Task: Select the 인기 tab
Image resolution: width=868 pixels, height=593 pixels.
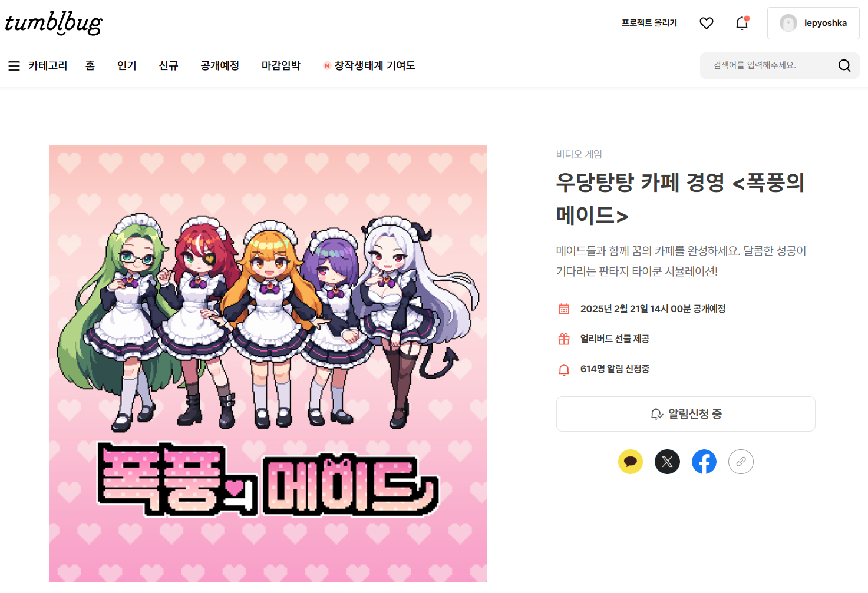Action: pos(127,65)
